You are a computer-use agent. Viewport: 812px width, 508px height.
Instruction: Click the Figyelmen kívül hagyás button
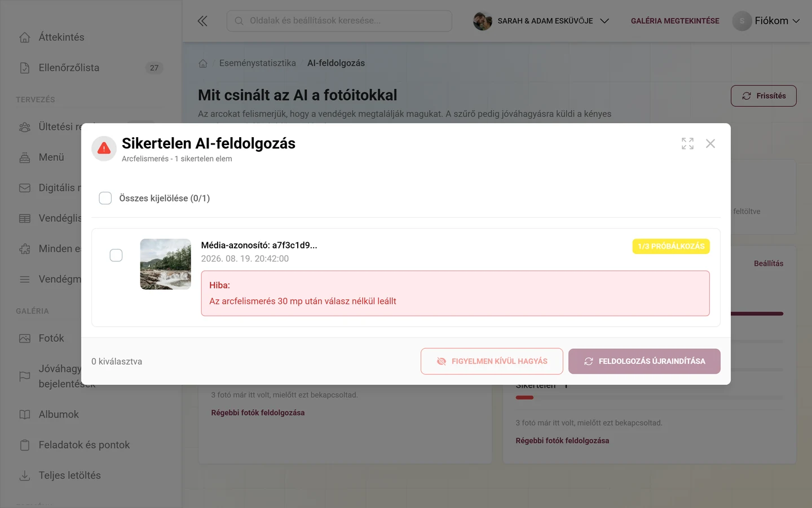[492, 361]
